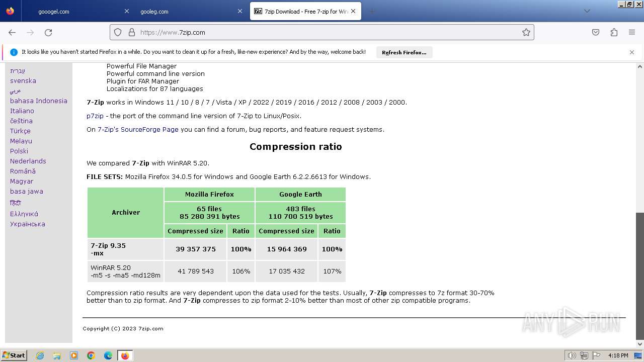The image size is (644, 362).
Task: Launch Internet Explorer from the taskbar
Action: [x=40, y=355]
